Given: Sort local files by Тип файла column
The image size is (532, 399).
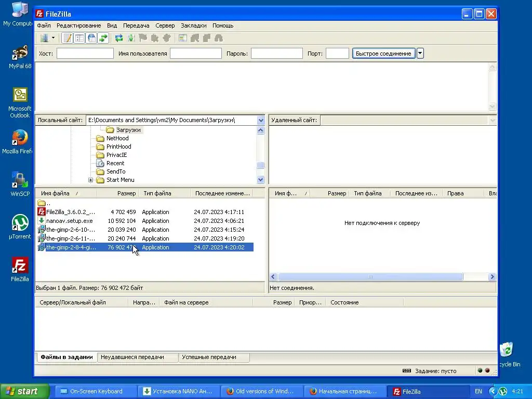Looking at the screenshot, I should pos(165,193).
